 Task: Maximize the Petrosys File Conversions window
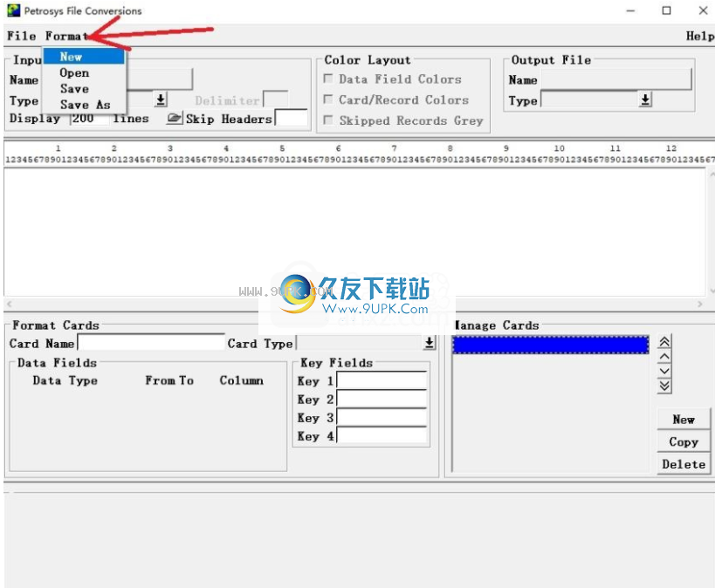[666, 10]
